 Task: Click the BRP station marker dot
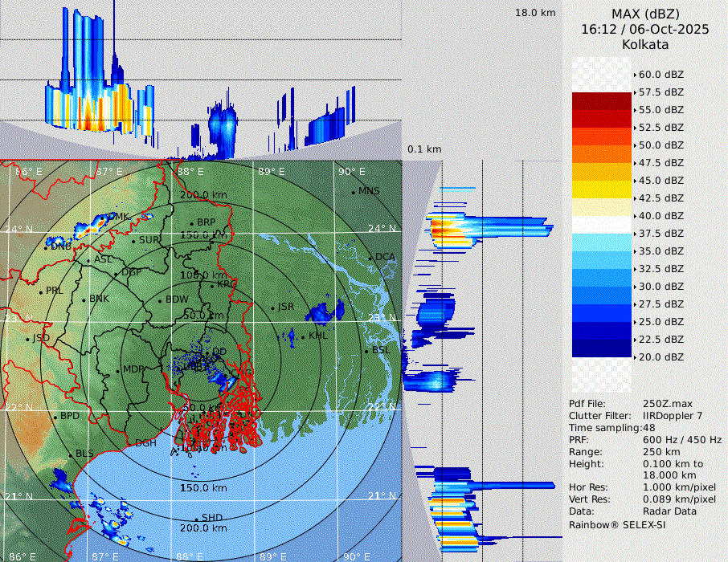191,223
